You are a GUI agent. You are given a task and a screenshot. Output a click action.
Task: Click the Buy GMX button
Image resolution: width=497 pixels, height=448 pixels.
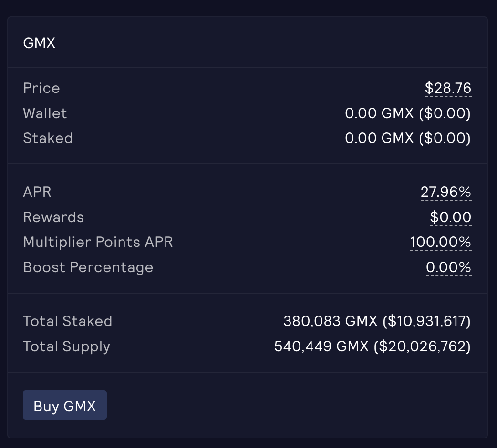pos(65,406)
